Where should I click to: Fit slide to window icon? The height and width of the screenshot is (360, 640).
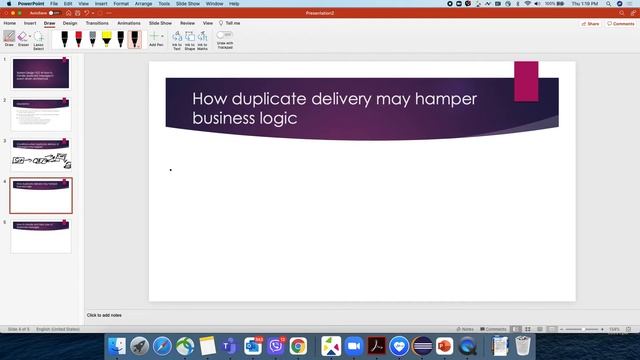[x=629, y=329]
